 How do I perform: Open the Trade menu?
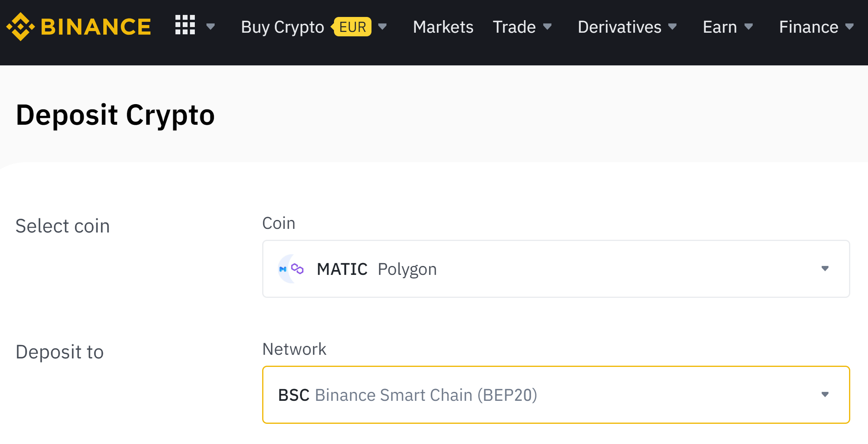tap(514, 27)
